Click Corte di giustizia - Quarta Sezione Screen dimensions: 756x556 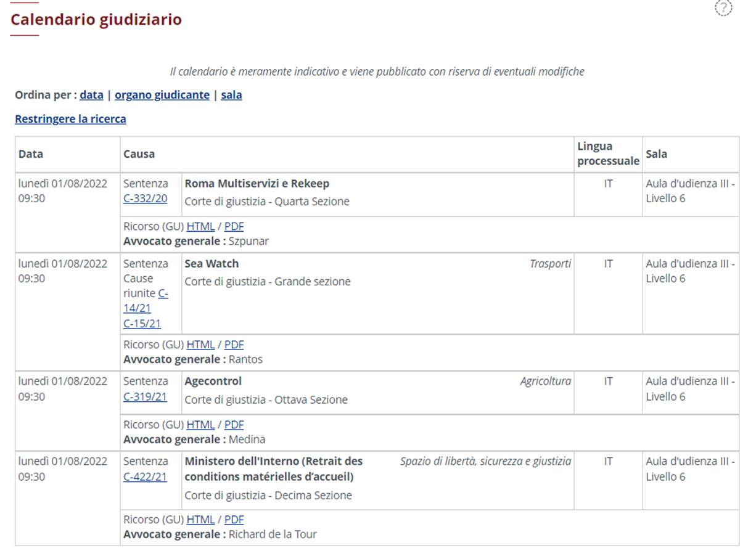[x=267, y=202]
